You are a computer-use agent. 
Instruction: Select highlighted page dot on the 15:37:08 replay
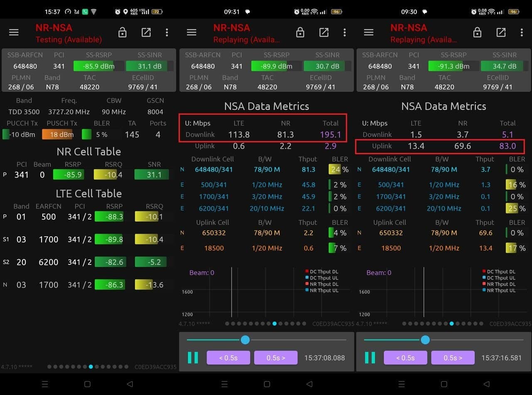click(x=274, y=323)
